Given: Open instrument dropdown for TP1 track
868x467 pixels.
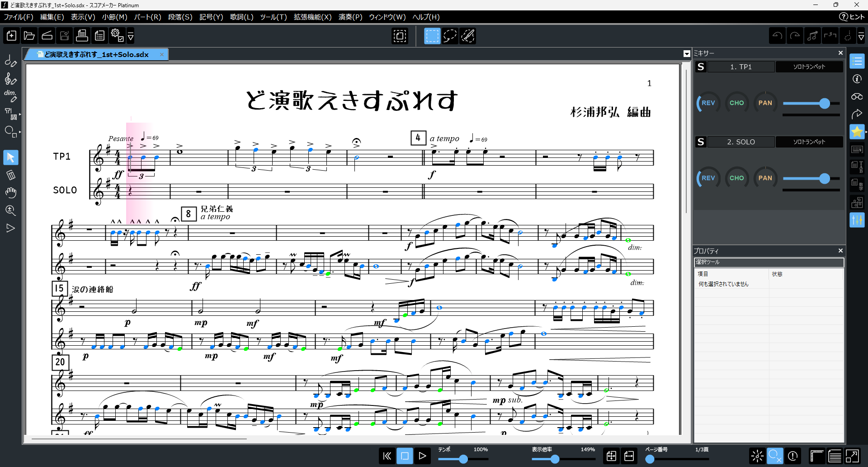Looking at the screenshot, I should [x=809, y=67].
